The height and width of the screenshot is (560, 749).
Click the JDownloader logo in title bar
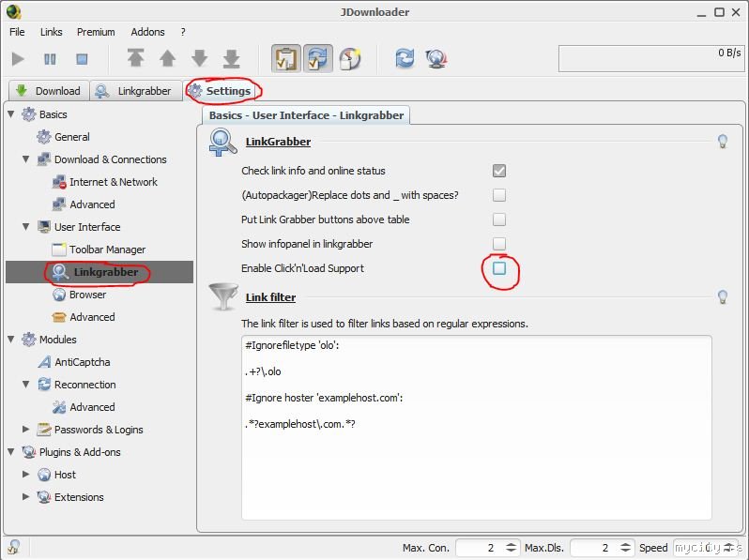coord(14,11)
